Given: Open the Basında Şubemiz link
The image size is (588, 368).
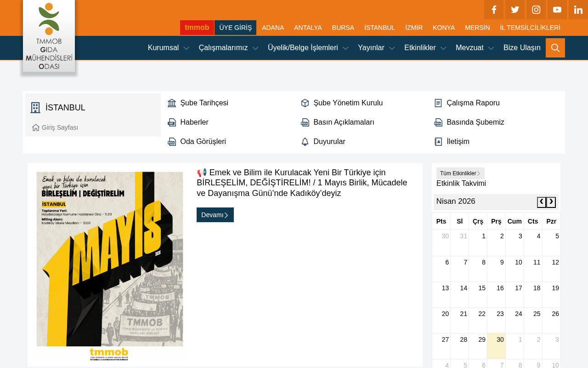Looking at the screenshot, I should click(x=475, y=122).
